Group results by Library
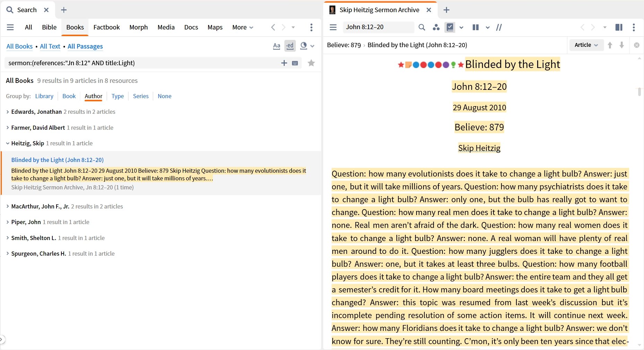644x350 pixels. [x=44, y=96]
